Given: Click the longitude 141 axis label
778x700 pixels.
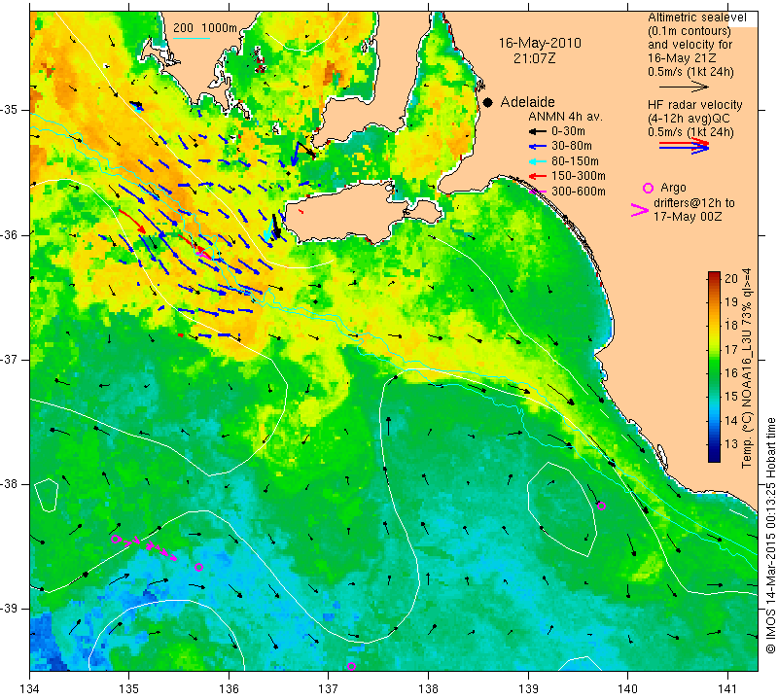Looking at the screenshot, I should pyautogui.click(x=727, y=689).
